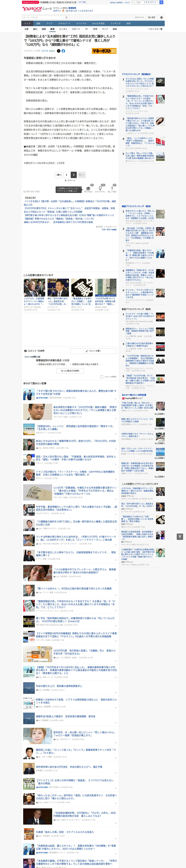Open the 【最新版】 補助金 助成金 related link
The width and height of the screenshot is (186, 868).
(x=59, y=219)
